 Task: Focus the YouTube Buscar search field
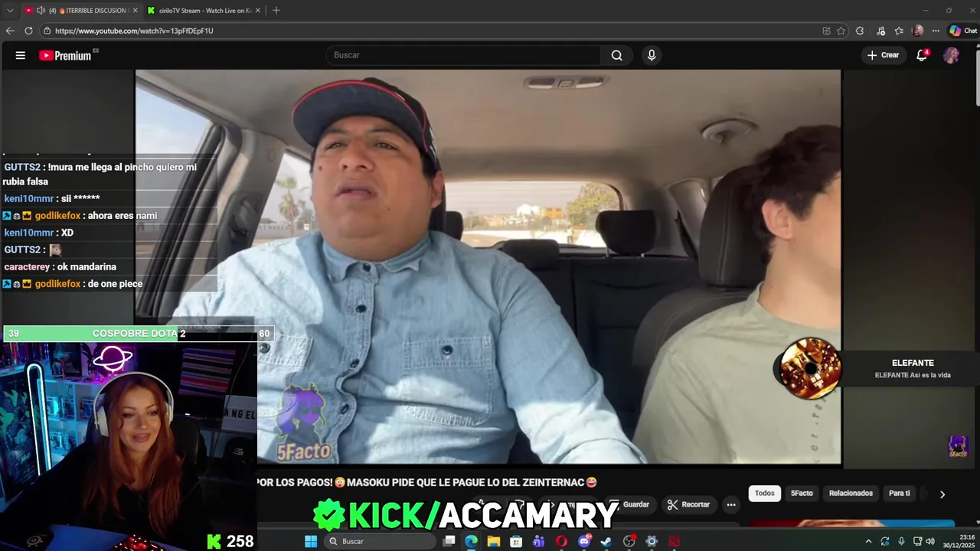(x=464, y=55)
